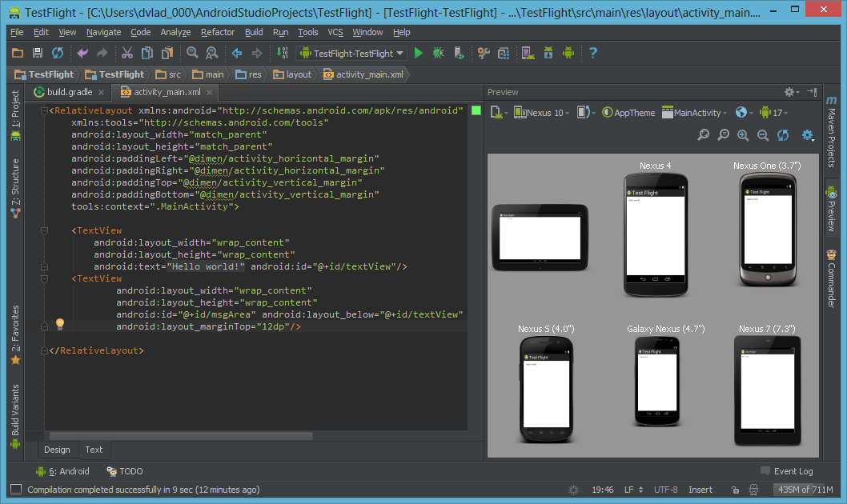
Task: Open the help question mark icon
Action: (592, 53)
